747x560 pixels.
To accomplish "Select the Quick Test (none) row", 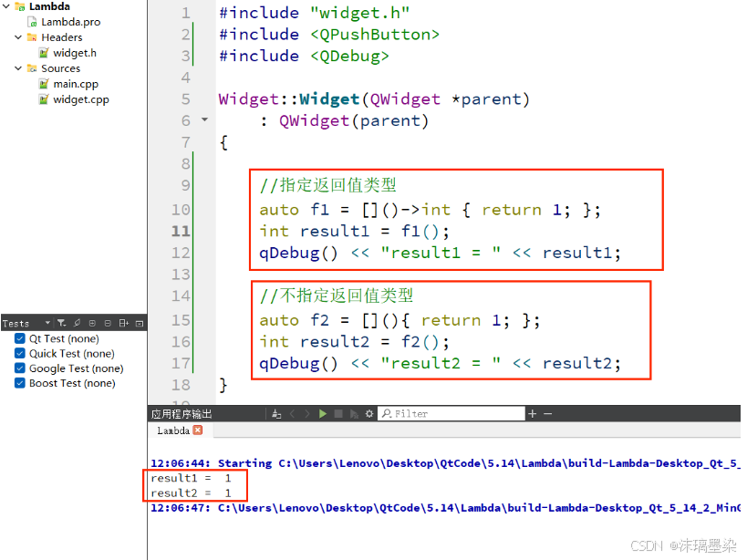I will pos(71,354).
